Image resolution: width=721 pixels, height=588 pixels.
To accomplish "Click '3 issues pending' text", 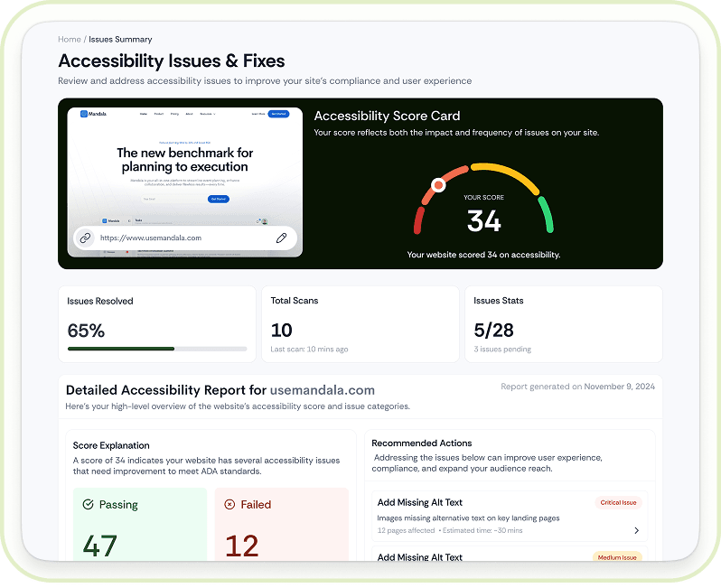I will tap(502, 350).
